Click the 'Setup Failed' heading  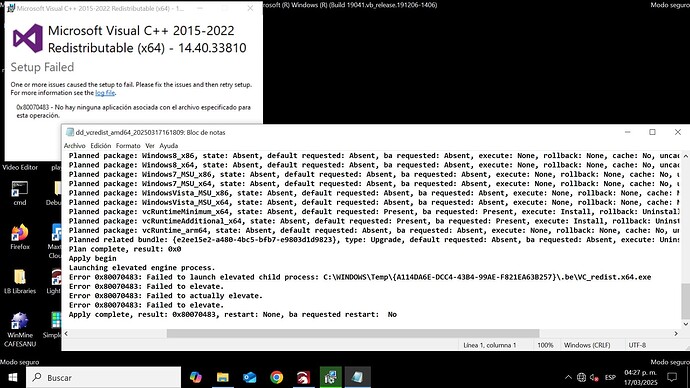[42, 67]
